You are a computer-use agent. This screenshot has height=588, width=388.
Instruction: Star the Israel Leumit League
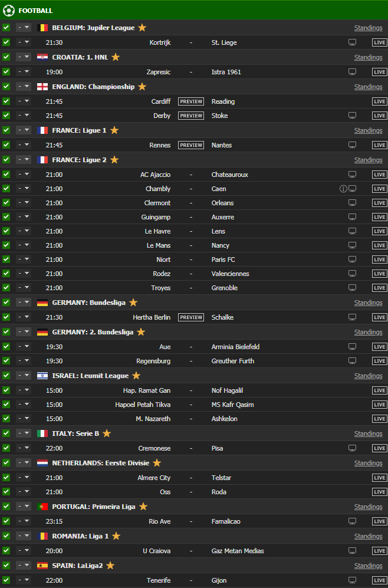point(136,375)
